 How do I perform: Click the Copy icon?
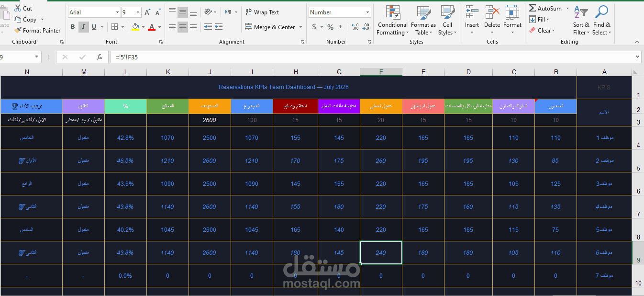click(x=18, y=19)
